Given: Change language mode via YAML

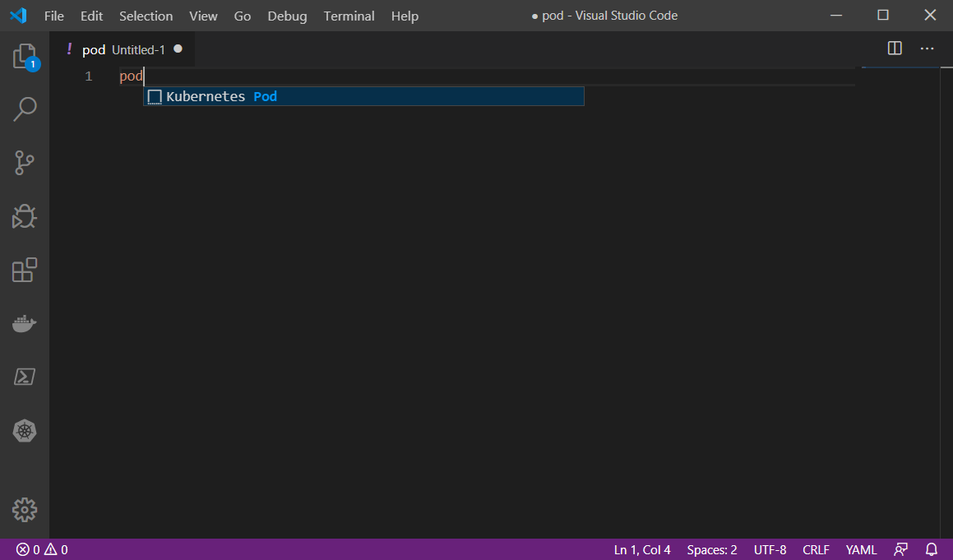Looking at the screenshot, I should [x=861, y=549].
